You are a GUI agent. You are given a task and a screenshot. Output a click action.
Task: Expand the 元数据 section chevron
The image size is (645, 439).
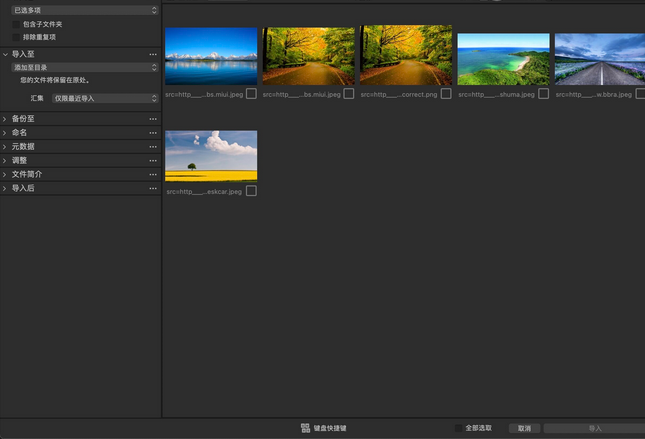click(x=5, y=147)
